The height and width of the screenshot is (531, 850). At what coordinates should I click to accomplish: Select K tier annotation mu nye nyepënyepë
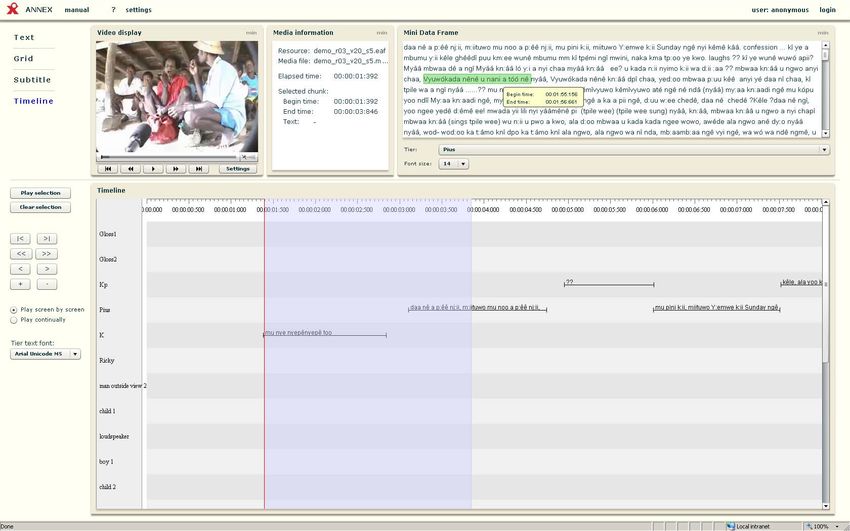point(325,333)
